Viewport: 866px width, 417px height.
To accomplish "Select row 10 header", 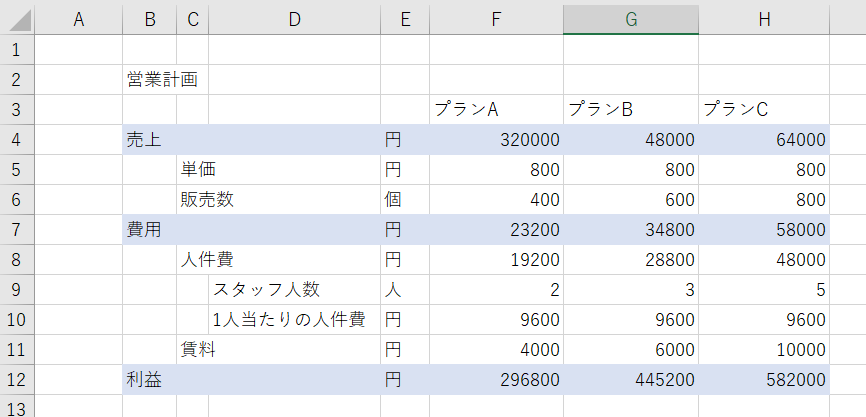I will point(17,319).
